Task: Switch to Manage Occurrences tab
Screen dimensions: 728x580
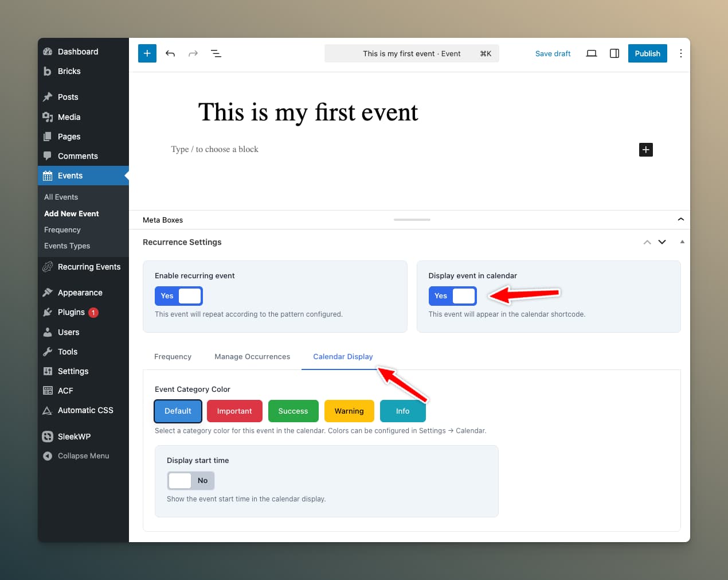Action: pos(252,357)
